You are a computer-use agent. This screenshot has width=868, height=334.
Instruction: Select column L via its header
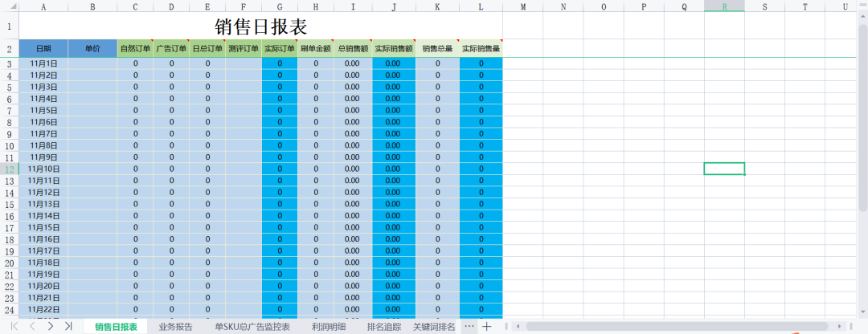481,6
